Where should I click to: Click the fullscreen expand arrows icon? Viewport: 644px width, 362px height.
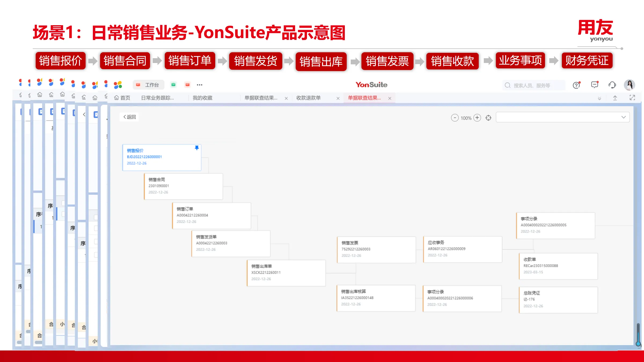[x=632, y=98]
